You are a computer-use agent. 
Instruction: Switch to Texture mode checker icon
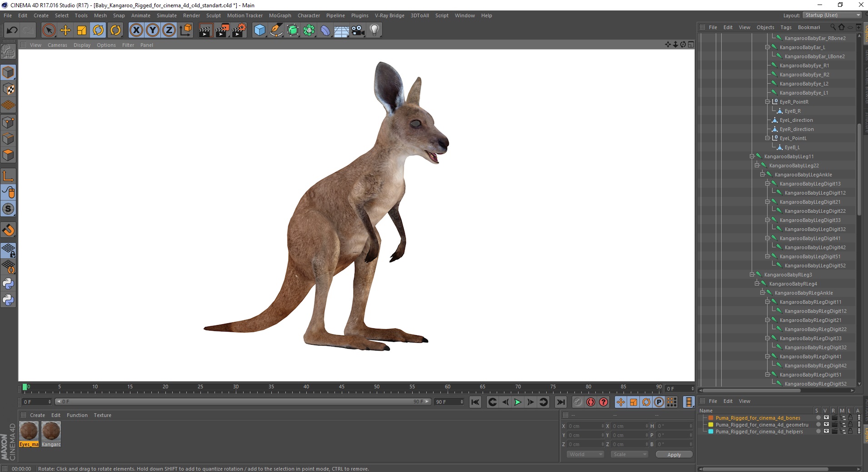pyautogui.click(x=8, y=89)
